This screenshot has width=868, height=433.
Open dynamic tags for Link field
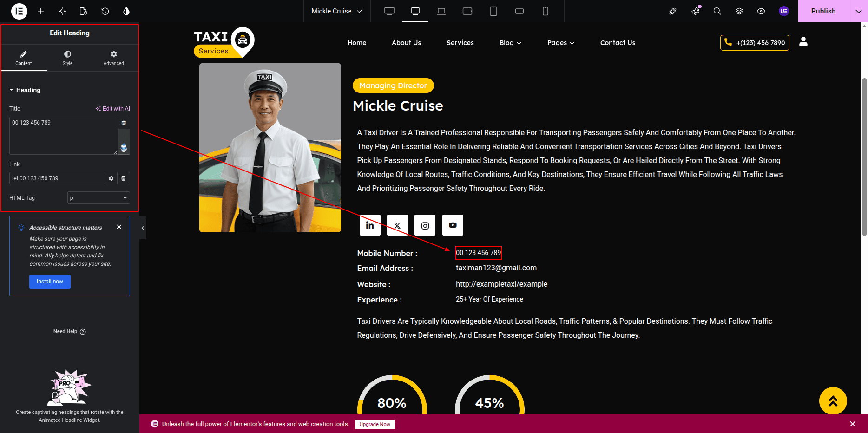tap(124, 178)
